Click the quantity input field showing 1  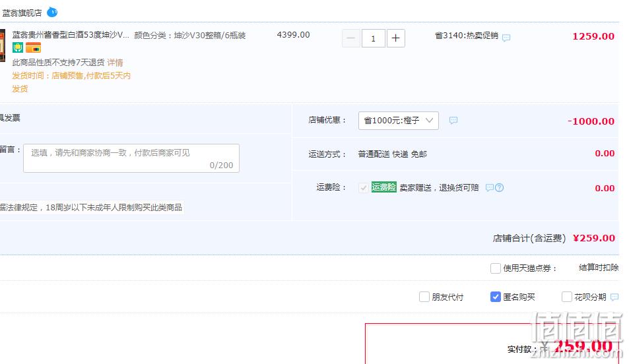(x=373, y=38)
